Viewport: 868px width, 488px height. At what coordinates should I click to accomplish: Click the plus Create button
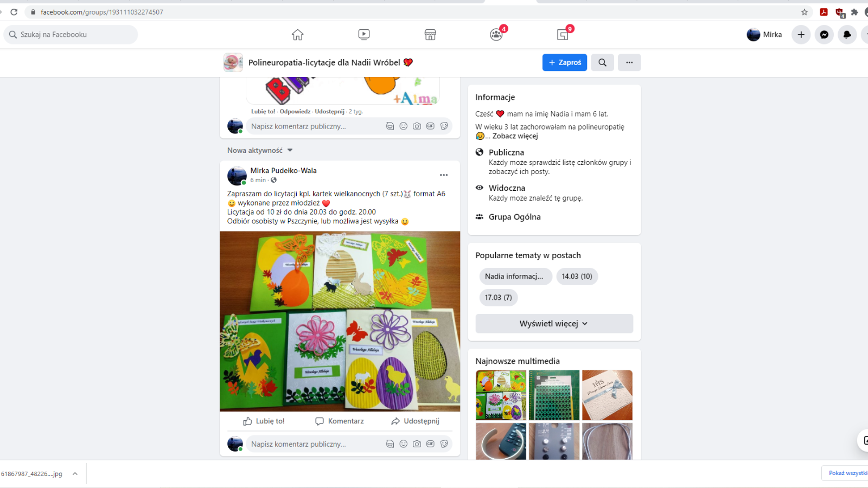tap(801, 35)
